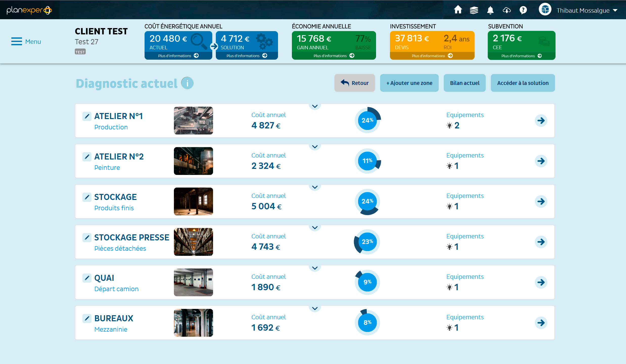Open the stacked layers icon in header
626x364 pixels.
[x=474, y=10]
